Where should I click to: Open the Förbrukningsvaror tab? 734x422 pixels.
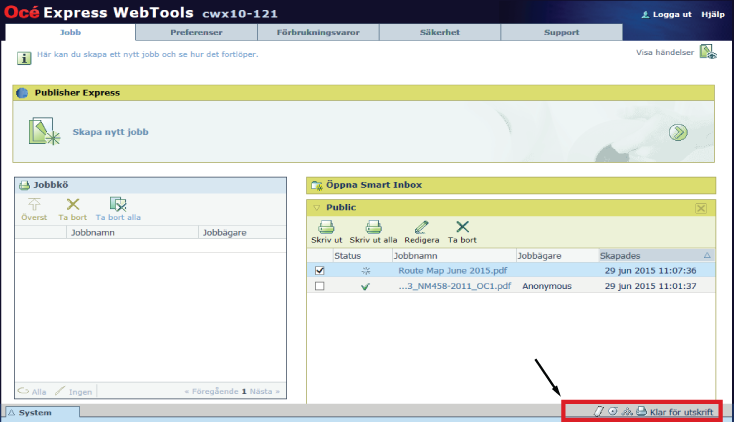point(318,32)
